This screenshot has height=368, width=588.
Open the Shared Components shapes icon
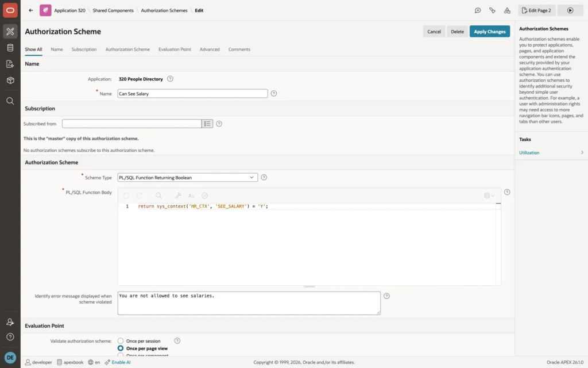[x=507, y=10]
